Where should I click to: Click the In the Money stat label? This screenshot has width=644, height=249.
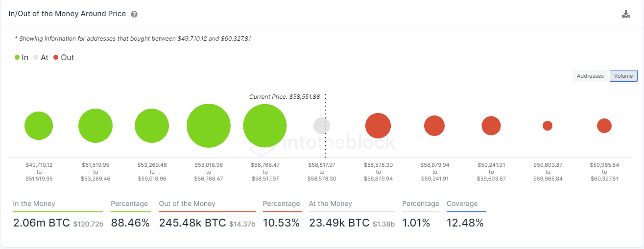click(x=34, y=204)
